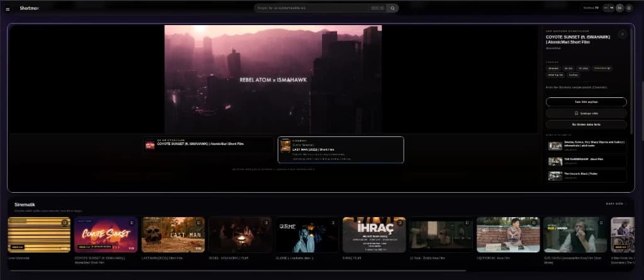This screenshot has width=644, height=280.
Task: Click the 'Bu türden daha fazla' button
Action: click(x=586, y=124)
